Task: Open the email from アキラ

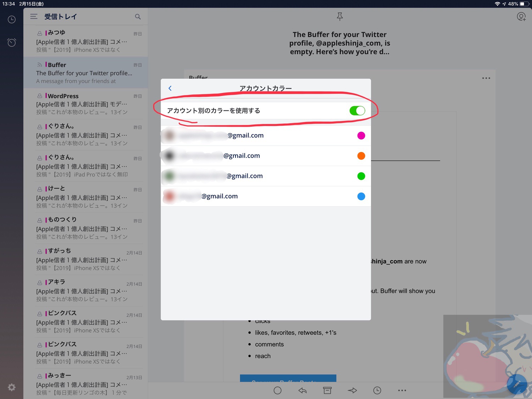Action: (85, 291)
